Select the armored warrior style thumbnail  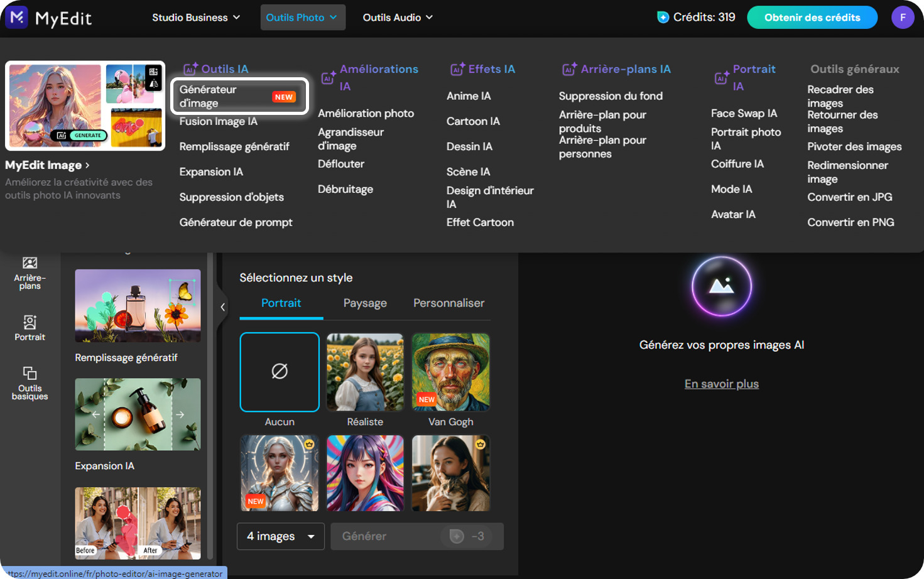click(280, 473)
